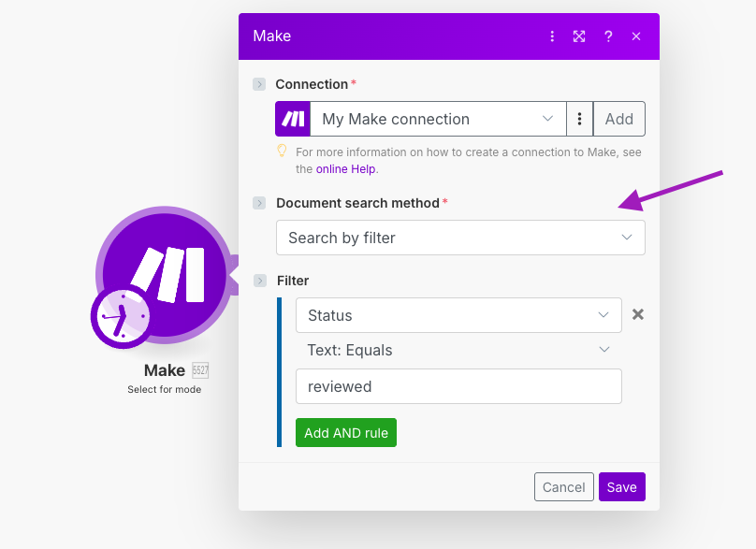The width and height of the screenshot is (756, 549).
Task: Open the three-dot menu in dialog header
Action: pyautogui.click(x=552, y=36)
